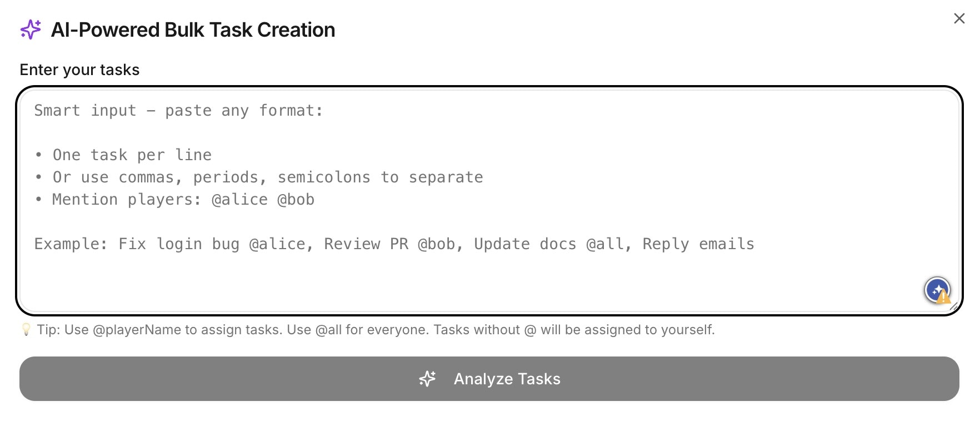The width and height of the screenshot is (980, 421).
Task: Click the AI-Powered Bulk Task Creation heading
Action: click(193, 29)
